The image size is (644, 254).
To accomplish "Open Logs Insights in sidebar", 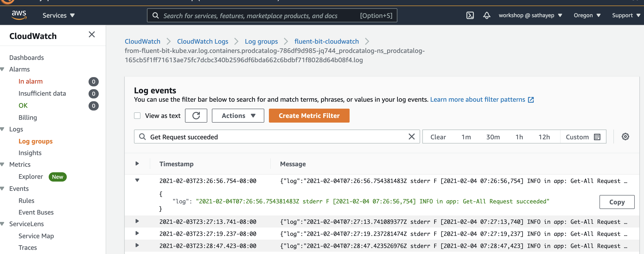I will 30,153.
